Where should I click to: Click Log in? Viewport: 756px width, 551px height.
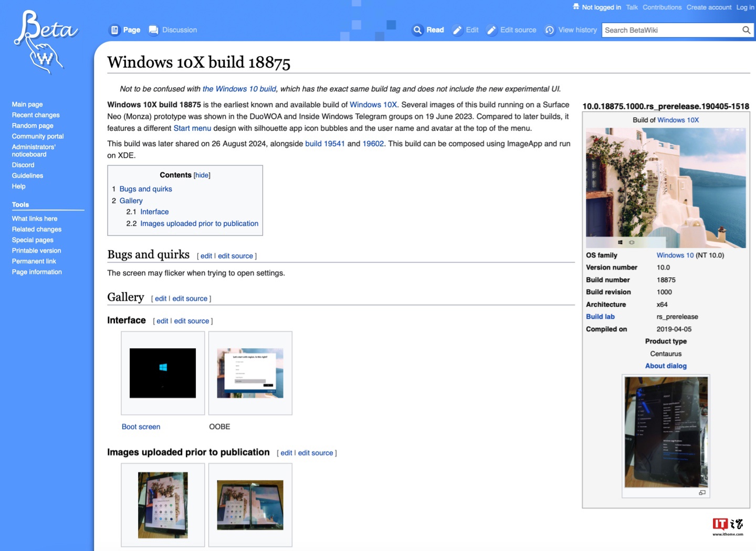745,7
